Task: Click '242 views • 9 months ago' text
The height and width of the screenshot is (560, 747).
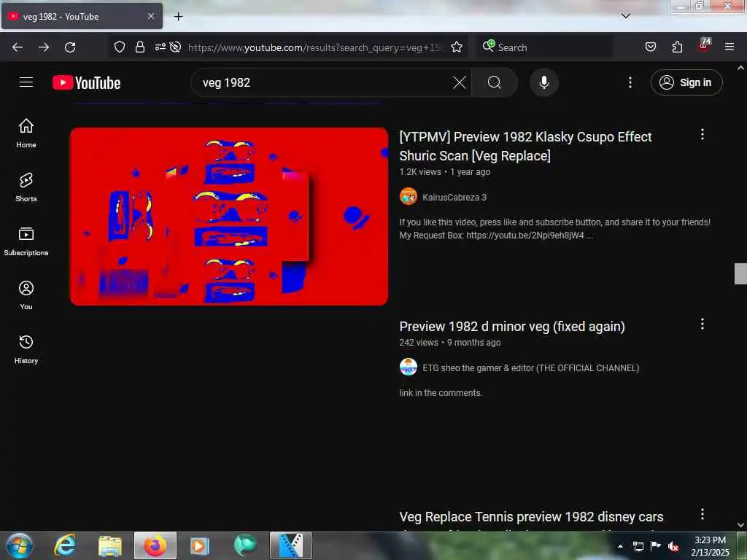Action: pos(449,343)
